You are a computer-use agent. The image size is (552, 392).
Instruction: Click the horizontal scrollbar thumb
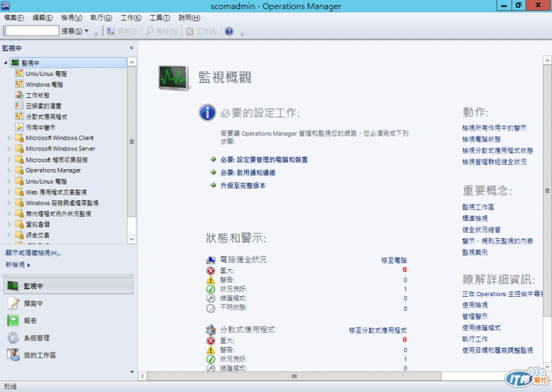[294, 376]
